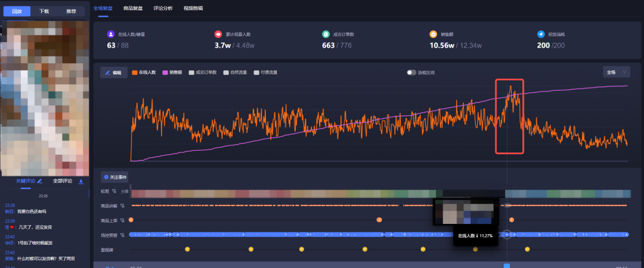This screenshot has width=644, height=268.
Task: Enable the 成交订单数 legend series
Action: tap(204, 73)
